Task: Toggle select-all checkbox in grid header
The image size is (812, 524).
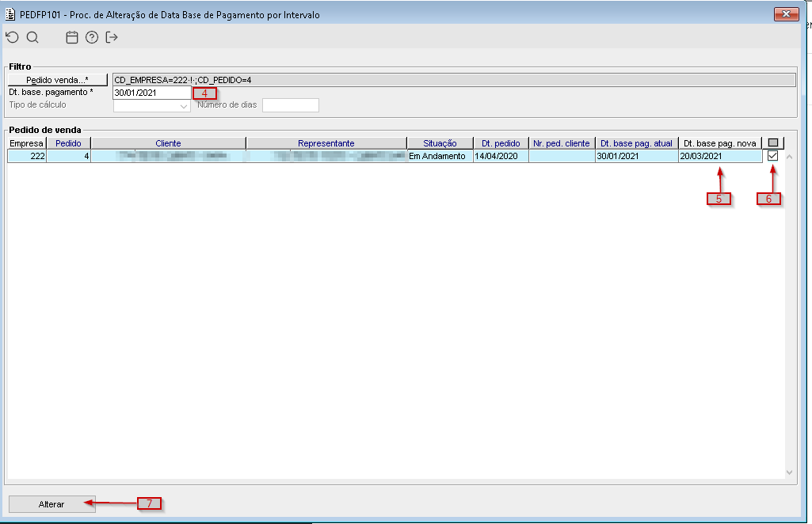Action: click(x=773, y=142)
